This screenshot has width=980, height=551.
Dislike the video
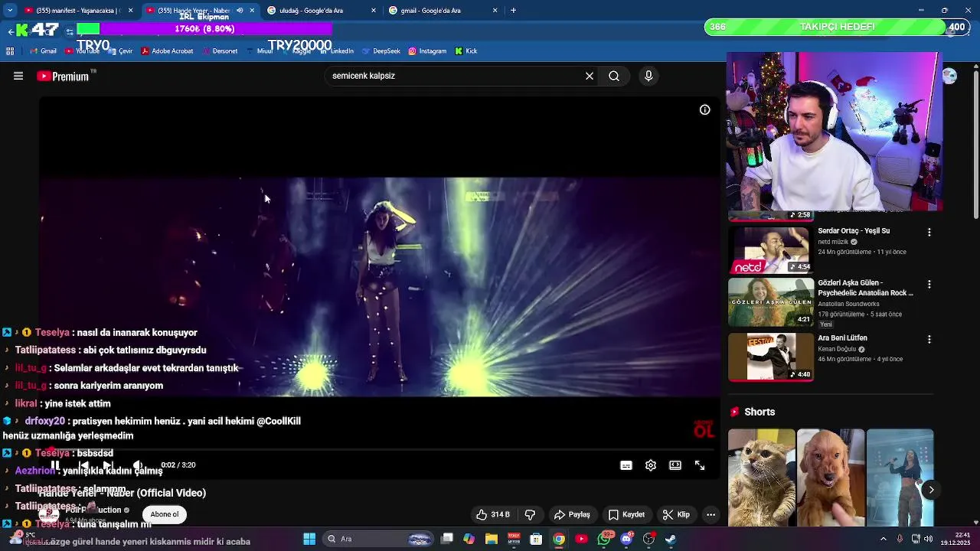coord(530,514)
